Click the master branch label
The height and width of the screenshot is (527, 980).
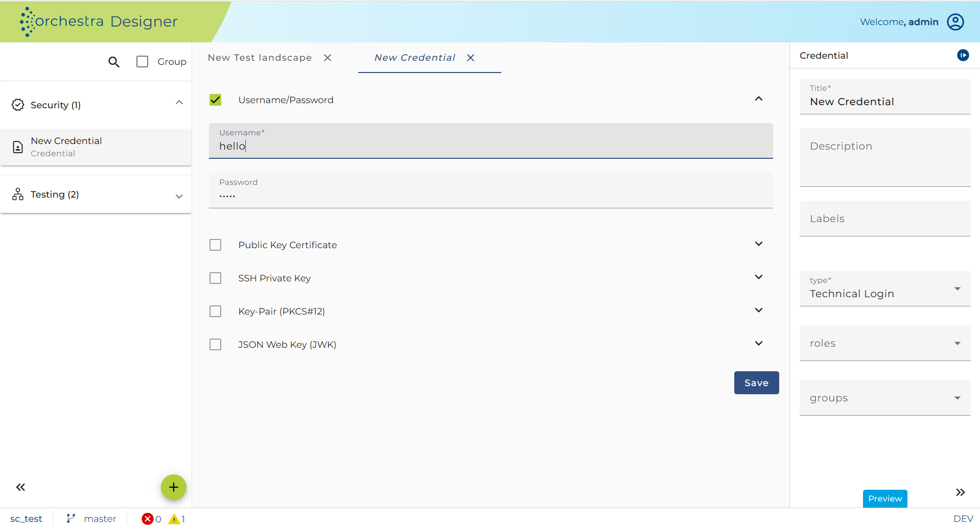(x=100, y=519)
